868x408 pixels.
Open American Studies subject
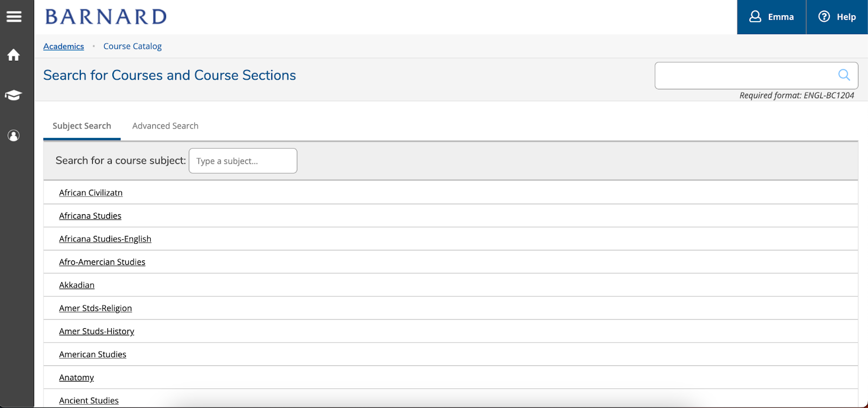point(93,354)
